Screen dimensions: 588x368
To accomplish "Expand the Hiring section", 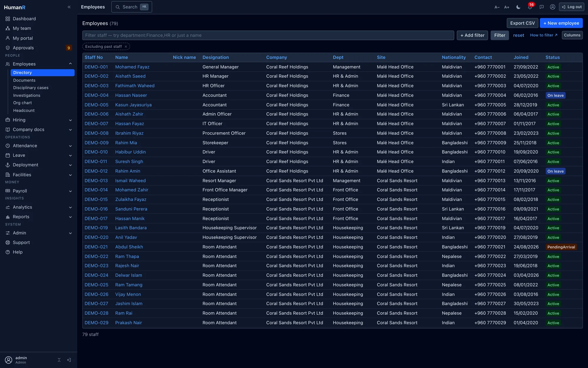I will 70,120.
